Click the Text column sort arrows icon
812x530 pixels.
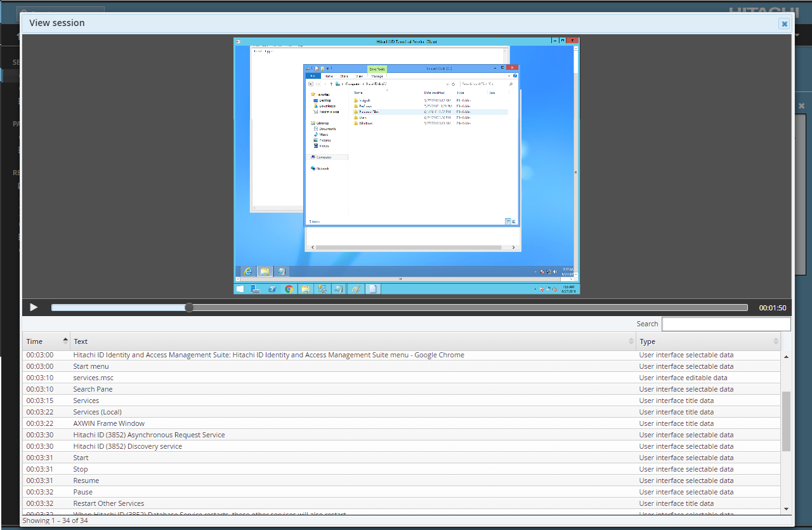coord(631,341)
